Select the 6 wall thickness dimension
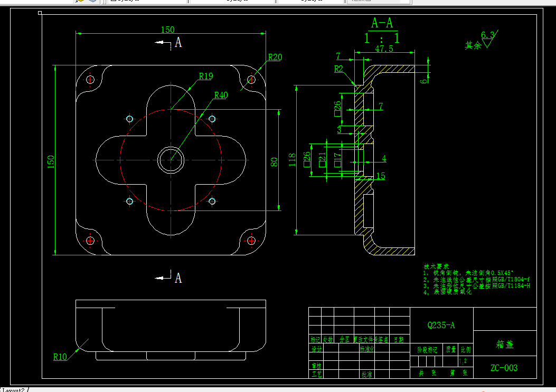556x392 pixels. pyautogui.click(x=423, y=81)
